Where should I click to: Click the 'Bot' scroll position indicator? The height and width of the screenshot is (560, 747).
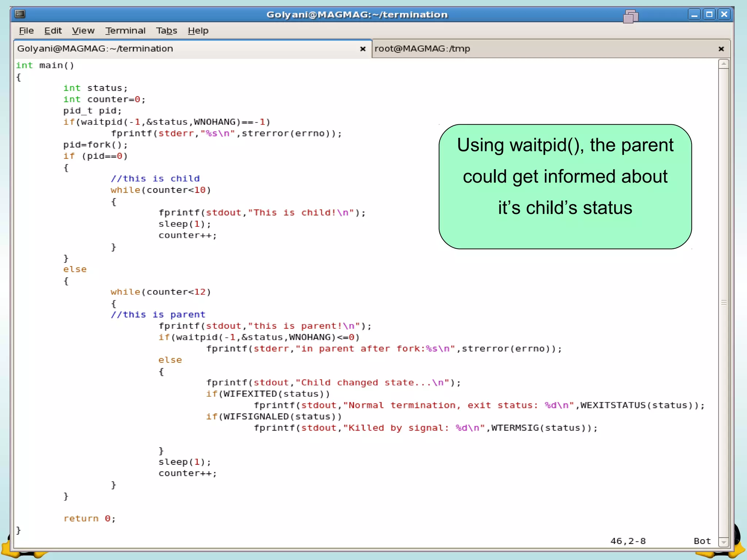703,541
